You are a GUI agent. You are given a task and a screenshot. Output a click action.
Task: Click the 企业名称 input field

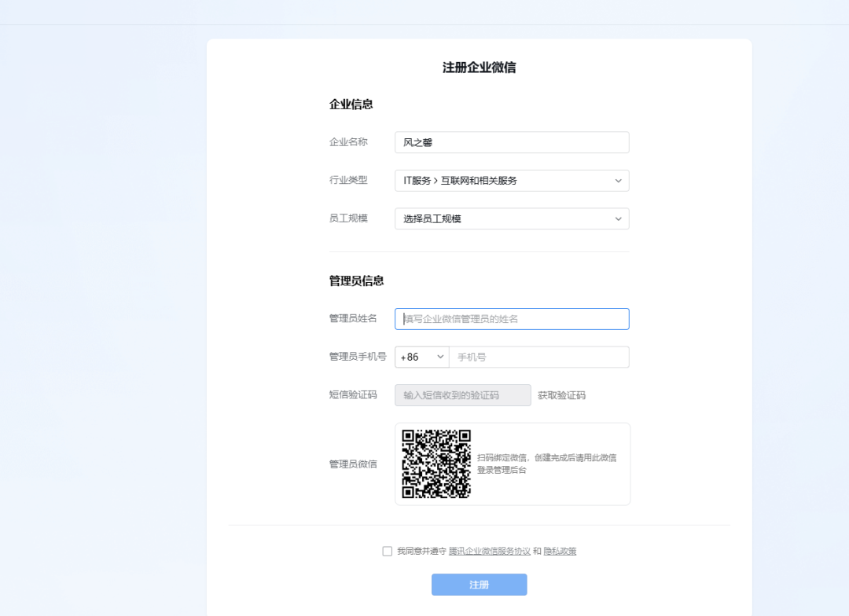(512, 142)
